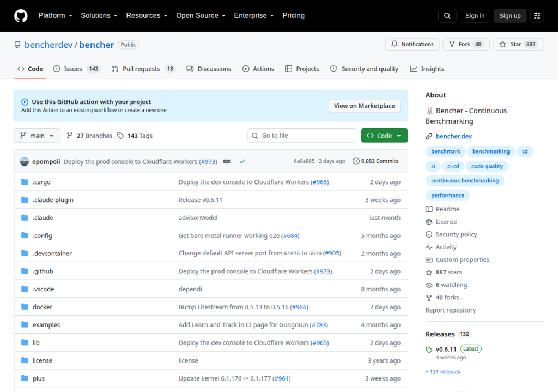The height and width of the screenshot is (392, 558).
Task: Expand the Open Source menu
Action: click(201, 16)
